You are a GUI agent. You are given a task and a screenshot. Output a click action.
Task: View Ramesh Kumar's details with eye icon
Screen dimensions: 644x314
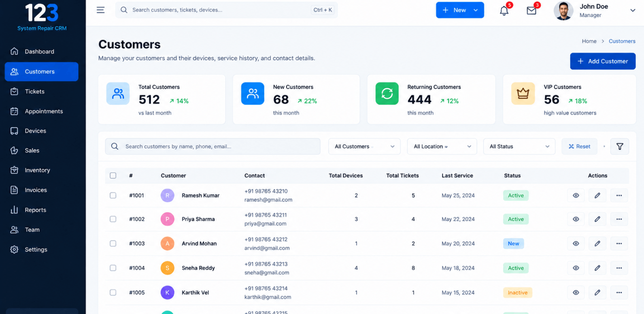pyautogui.click(x=576, y=195)
